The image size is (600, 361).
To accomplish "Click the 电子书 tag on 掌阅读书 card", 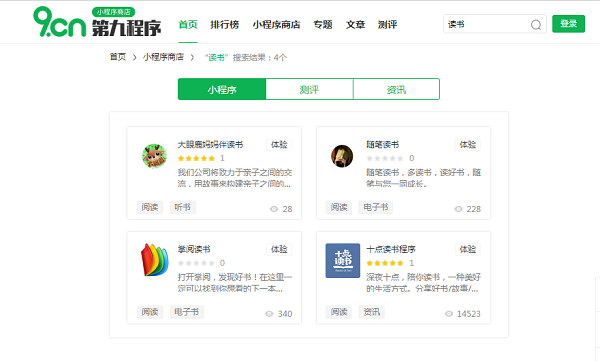I will (187, 312).
